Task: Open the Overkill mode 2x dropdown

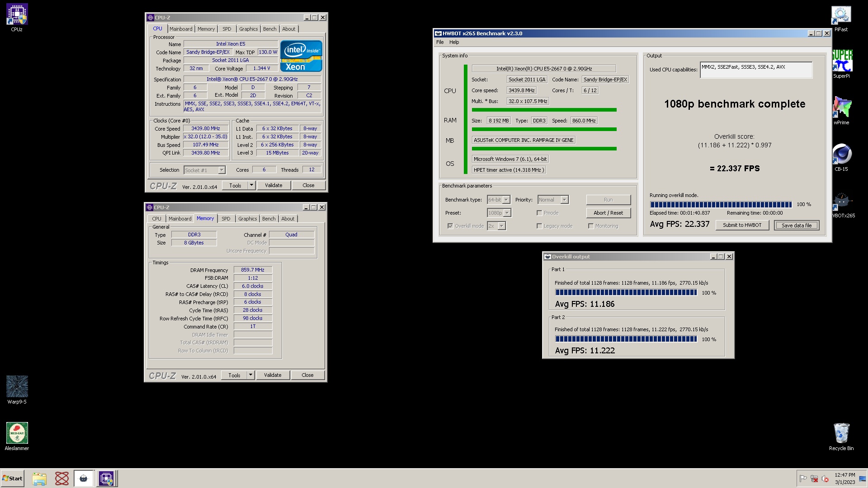Action: (496, 226)
